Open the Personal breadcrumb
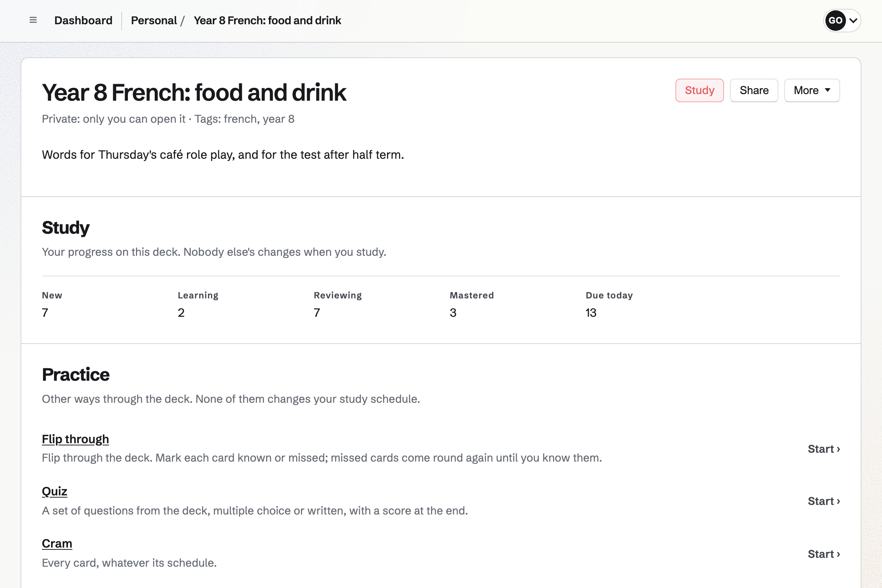The height and width of the screenshot is (588, 882). pyautogui.click(x=154, y=20)
